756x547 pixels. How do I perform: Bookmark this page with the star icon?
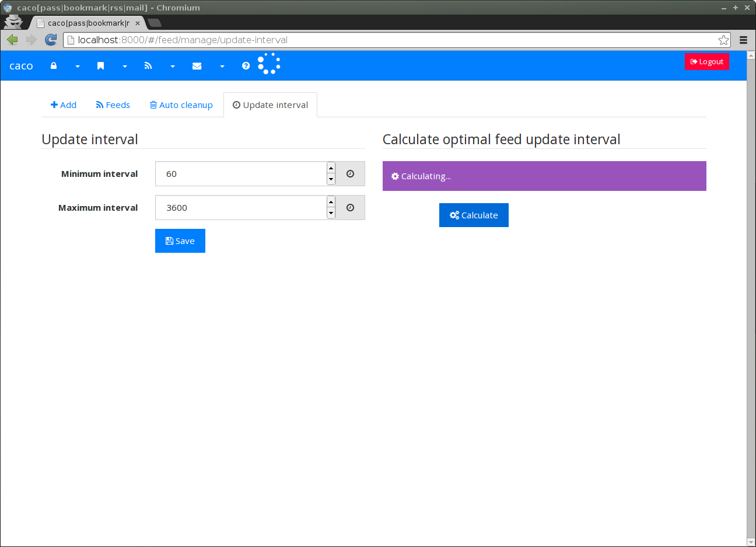(723, 40)
